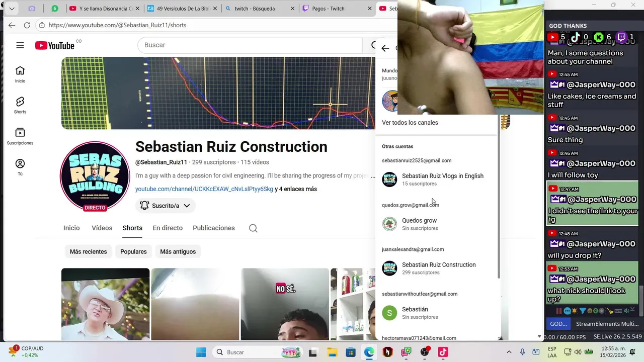Filter shorts by Más recientes
Screen dimensions: 644x362
[88, 251]
